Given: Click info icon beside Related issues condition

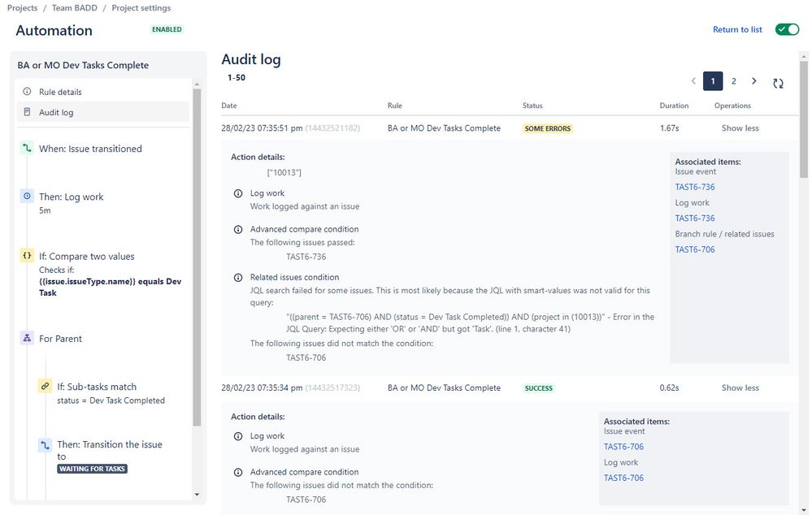Looking at the screenshot, I should [x=238, y=278].
